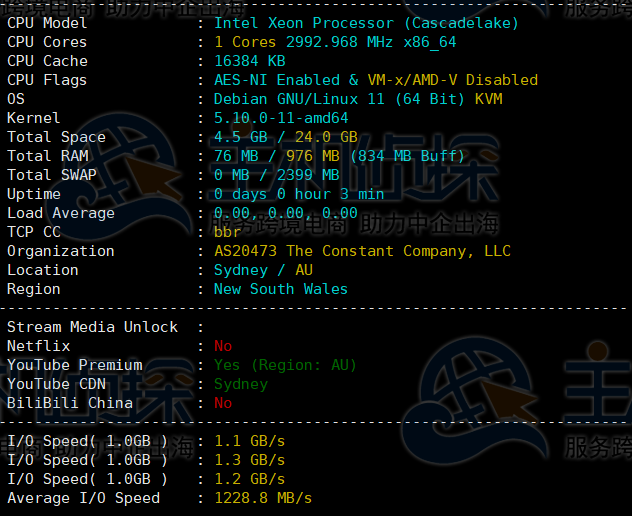Click the CPU Cores value text
This screenshot has height=516, width=632.
pyautogui.click(x=335, y=42)
